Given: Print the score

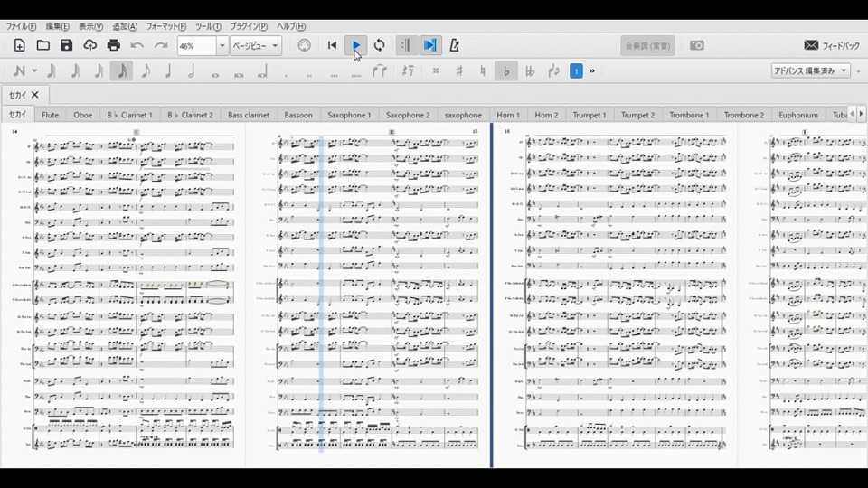Looking at the screenshot, I should click(114, 45).
